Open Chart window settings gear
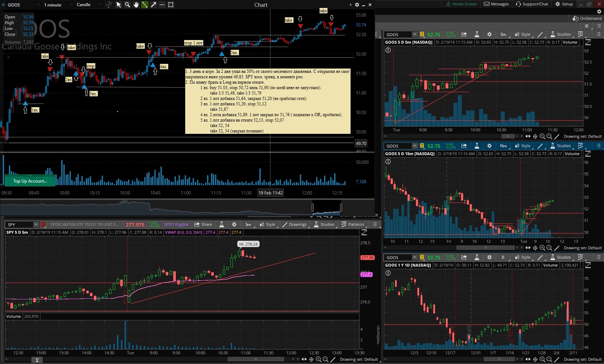This screenshot has width=604, height=364. coord(357,5)
